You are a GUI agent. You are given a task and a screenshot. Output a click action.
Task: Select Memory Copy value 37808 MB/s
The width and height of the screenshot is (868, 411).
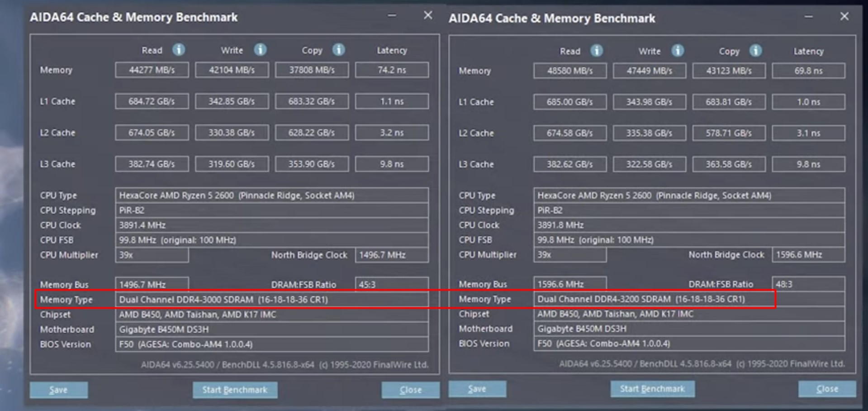[x=312, y=70]
